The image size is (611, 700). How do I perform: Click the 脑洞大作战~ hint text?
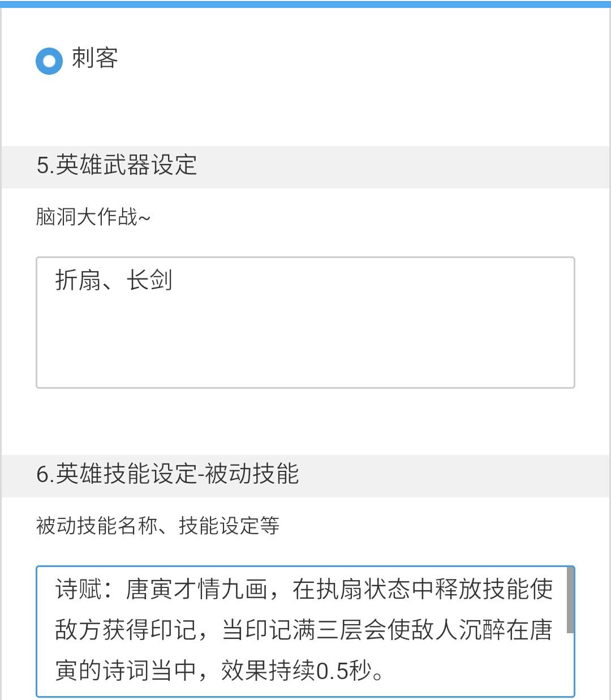click(x=93, y=217)
